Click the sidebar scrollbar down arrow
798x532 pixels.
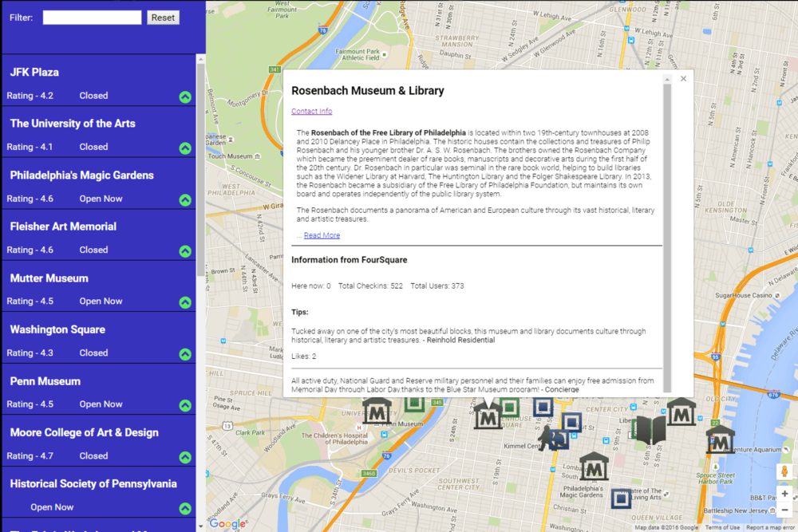(200, 527)
